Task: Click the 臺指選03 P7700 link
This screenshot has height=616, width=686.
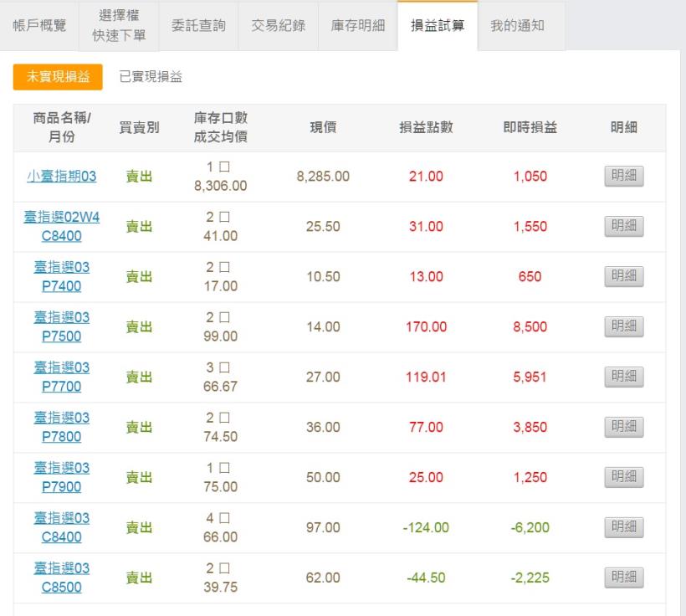Action: (62, 377)
